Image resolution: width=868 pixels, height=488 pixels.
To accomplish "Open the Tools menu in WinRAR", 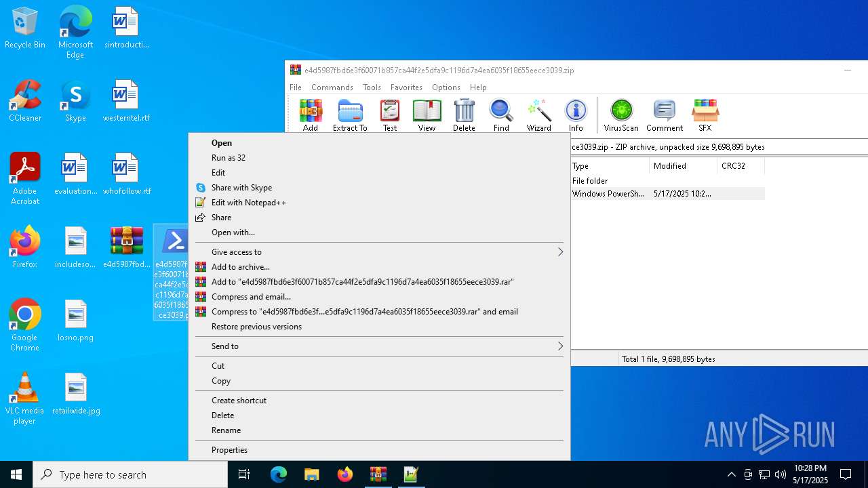I will pos(372,87).
